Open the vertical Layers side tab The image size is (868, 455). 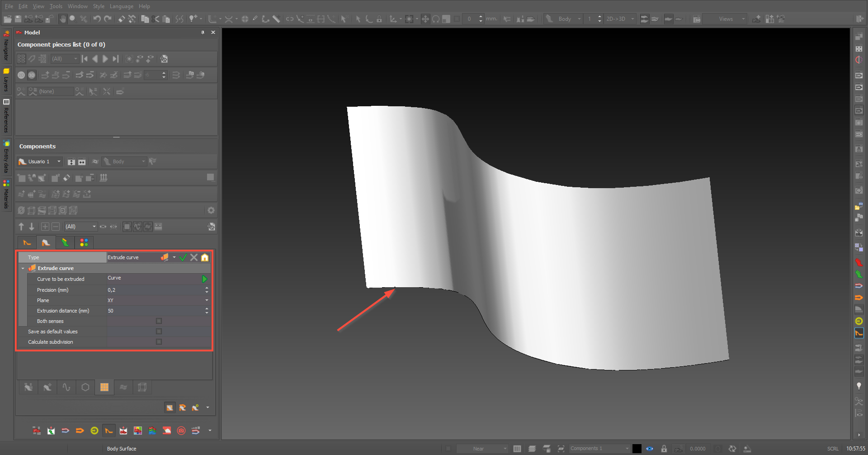(6, 80)
